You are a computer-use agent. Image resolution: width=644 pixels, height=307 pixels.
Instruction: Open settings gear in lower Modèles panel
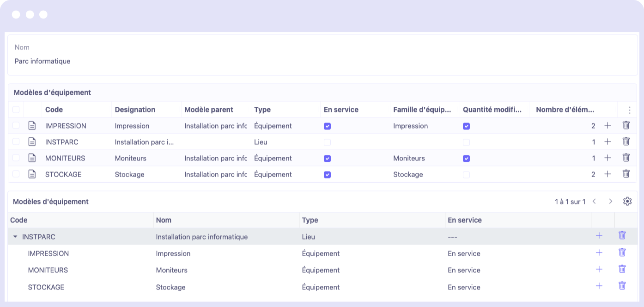[x=627, y=202]
